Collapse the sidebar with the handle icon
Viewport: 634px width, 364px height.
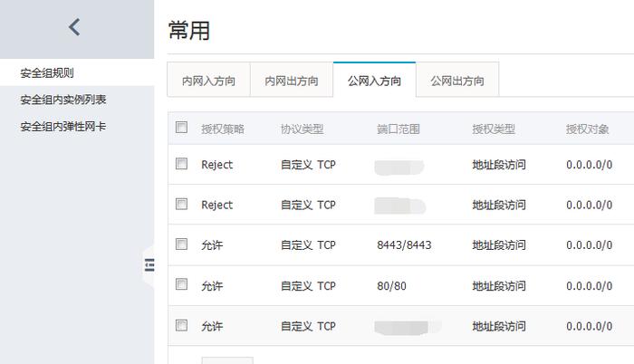149,265
